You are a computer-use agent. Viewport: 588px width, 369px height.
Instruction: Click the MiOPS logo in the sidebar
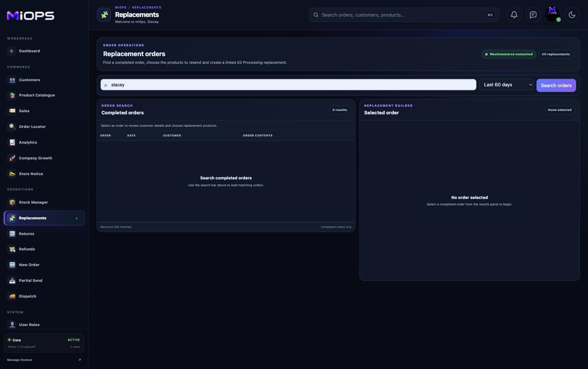[x=31, y=16]
